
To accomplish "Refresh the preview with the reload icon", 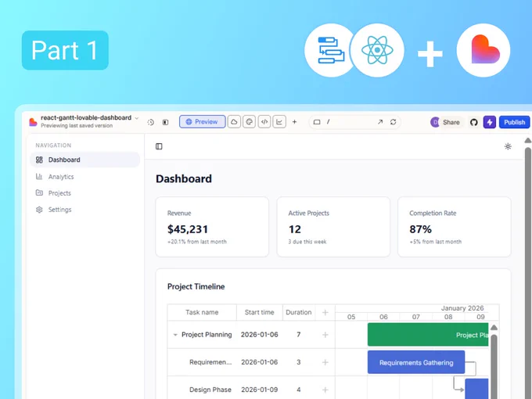I will [394, 122].
